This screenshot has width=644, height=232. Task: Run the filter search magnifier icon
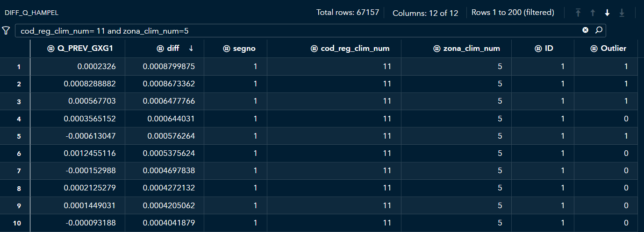(x=599, y=30)
